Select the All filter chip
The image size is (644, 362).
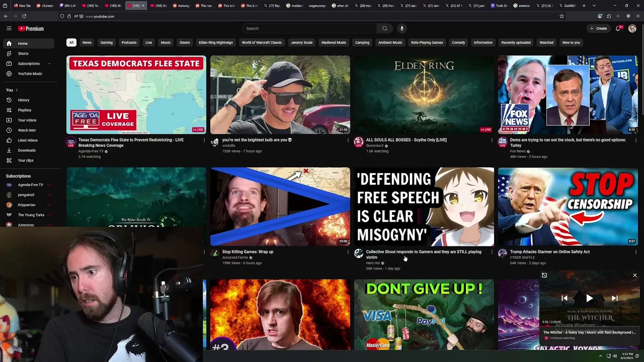click(x=71, y=43)
